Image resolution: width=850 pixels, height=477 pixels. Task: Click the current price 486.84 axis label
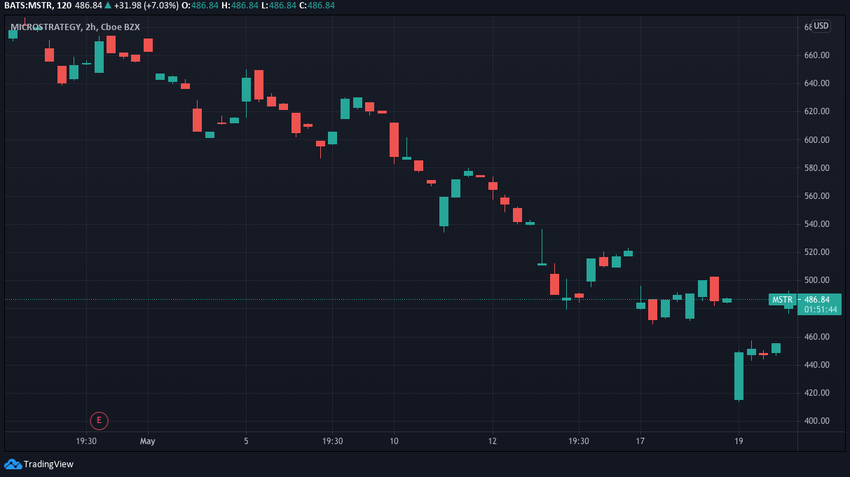point(817,299)
